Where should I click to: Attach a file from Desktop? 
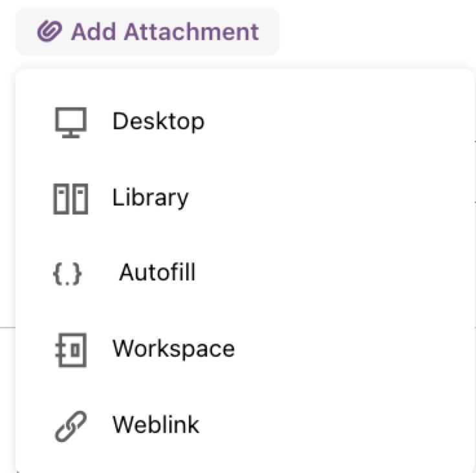tap(245, 121)
